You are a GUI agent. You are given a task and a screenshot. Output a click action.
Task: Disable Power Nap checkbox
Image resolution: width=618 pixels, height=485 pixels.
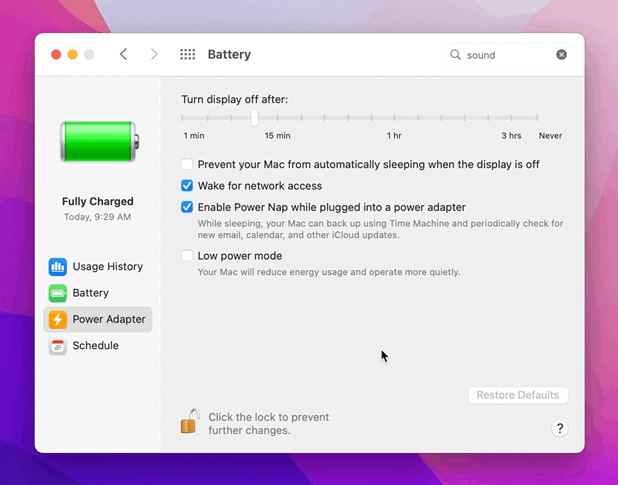pos(187,207)
